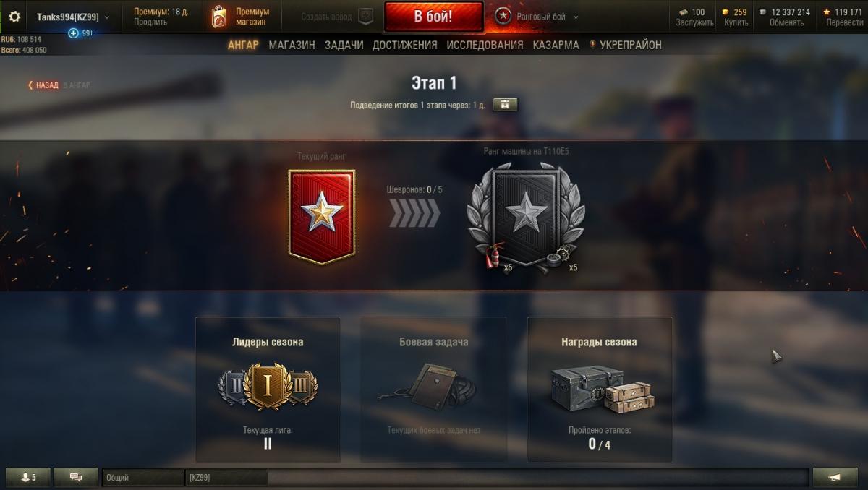Click Продлить to extend premium

pyautogui.click(x=150, y=22)
